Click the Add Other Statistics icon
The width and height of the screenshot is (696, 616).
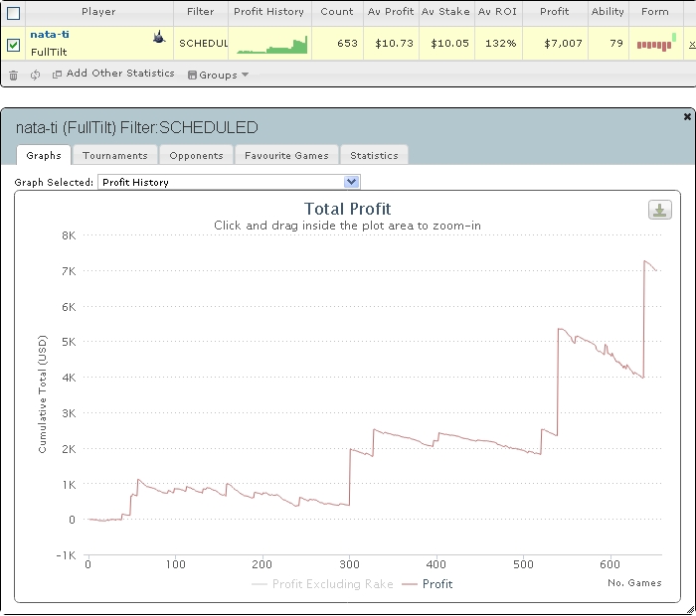pyautogui.click(x=57, y=75)
